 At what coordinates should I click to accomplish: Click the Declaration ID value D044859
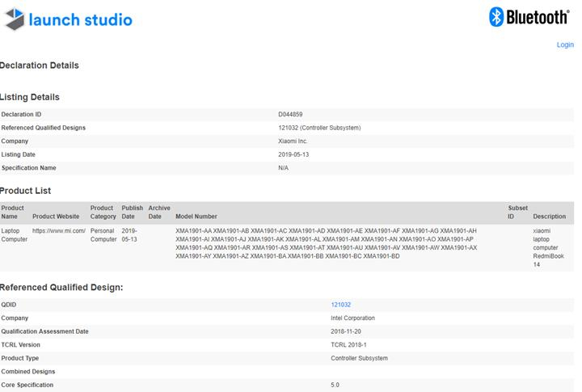coord(290,115)
